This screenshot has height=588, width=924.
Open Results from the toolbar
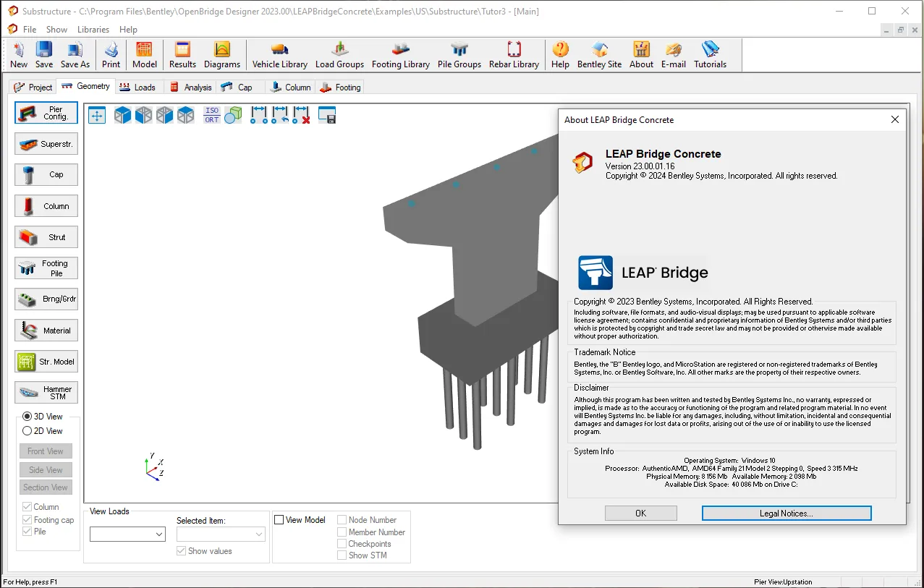[182, 55]
